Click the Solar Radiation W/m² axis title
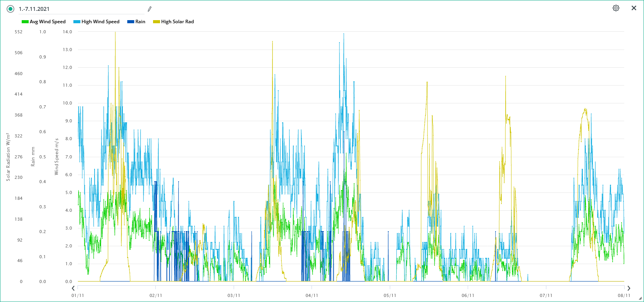The width and height of the screenshot is (644, 302). [x=8, y=156]
